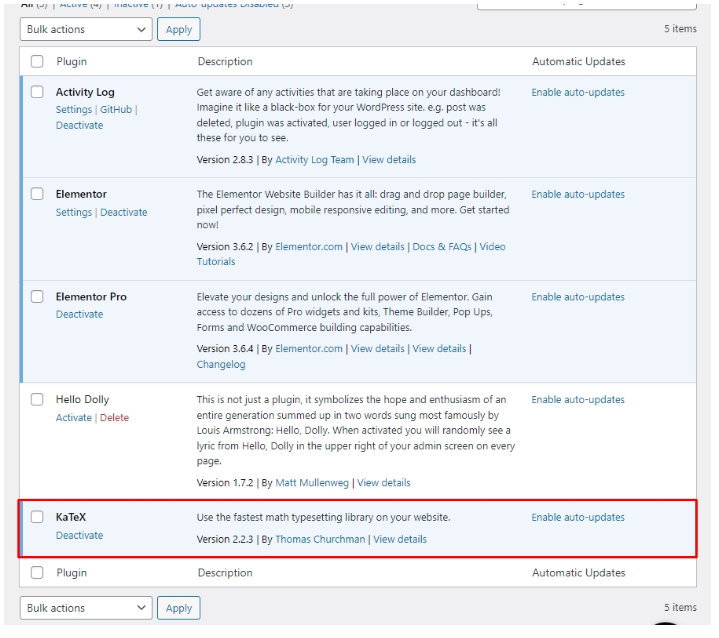Image resolution: width=719 pixels, height=638 pixels.
Task: Enable auto-updates for Activity Log
Action: [x=578, y=92]
